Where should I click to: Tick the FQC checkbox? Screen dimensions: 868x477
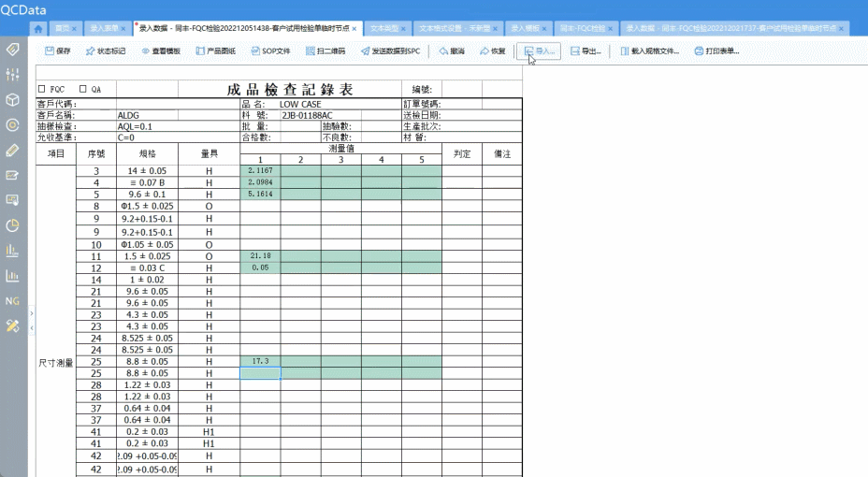[41, 89]
